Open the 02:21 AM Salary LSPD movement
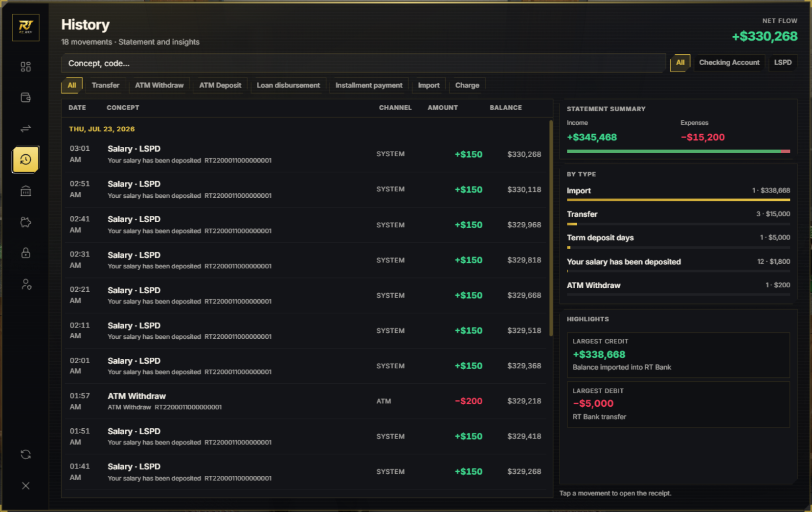The image size is (812, 512). coord(305,295)
